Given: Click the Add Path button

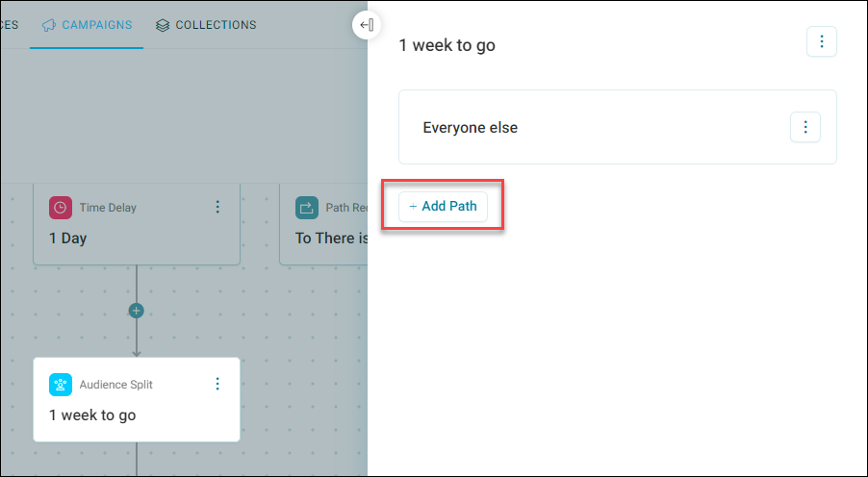Looking at the screenshot, I should [443, 207].
